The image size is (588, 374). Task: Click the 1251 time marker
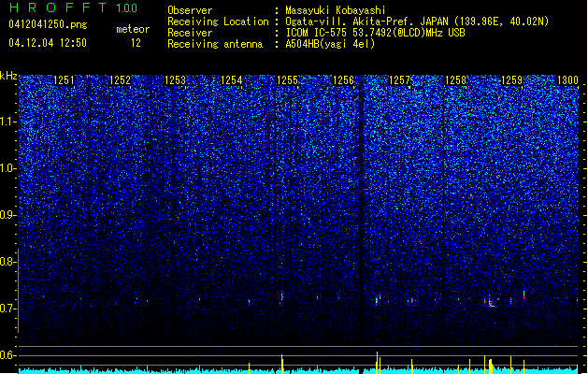64,80
